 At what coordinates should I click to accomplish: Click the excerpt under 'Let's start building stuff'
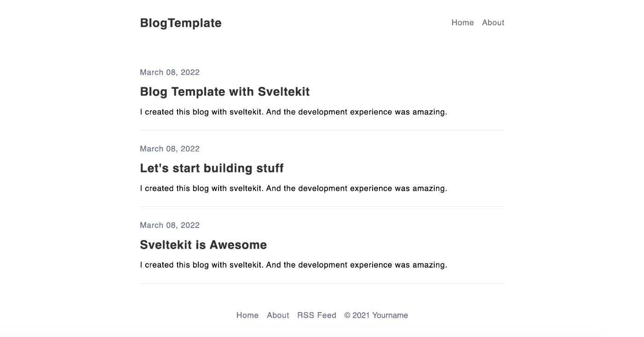coord(293,188)
